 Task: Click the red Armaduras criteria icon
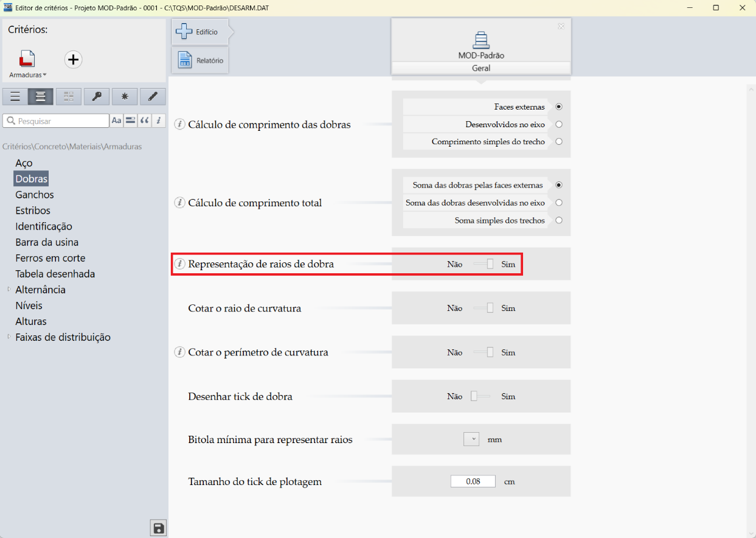coord(27,59)
